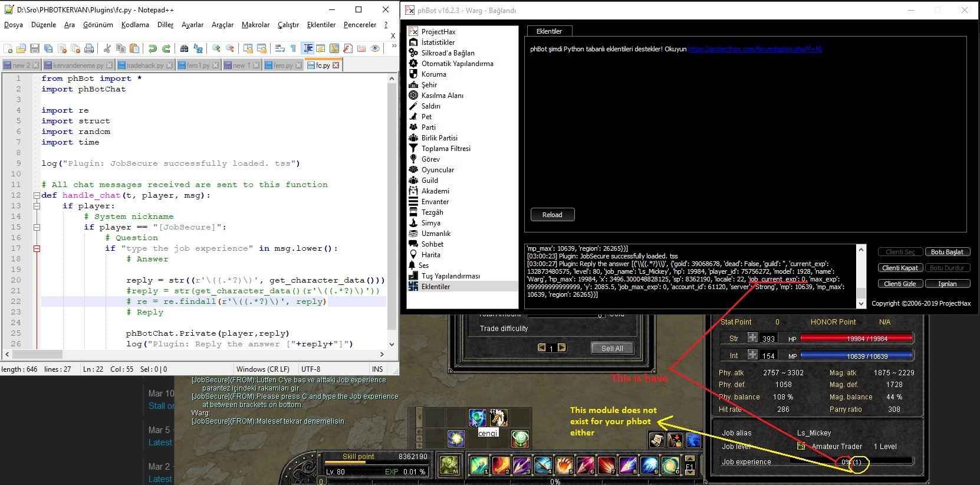Screen dimensions: 980x485
Task: Click the plus button next to Str
Action: click(x=752, y=338)
